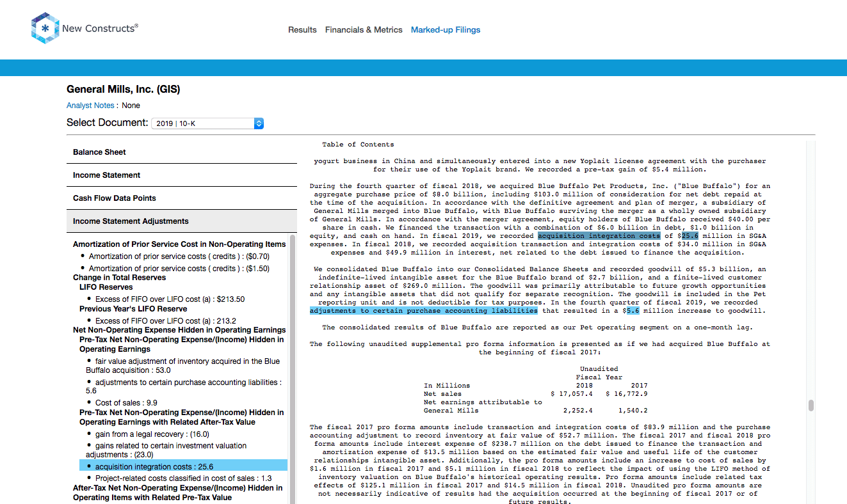Collapse the Income Statement Adjustments section
This screenshot has width=847, height=504.
click(x=182, y=221)
